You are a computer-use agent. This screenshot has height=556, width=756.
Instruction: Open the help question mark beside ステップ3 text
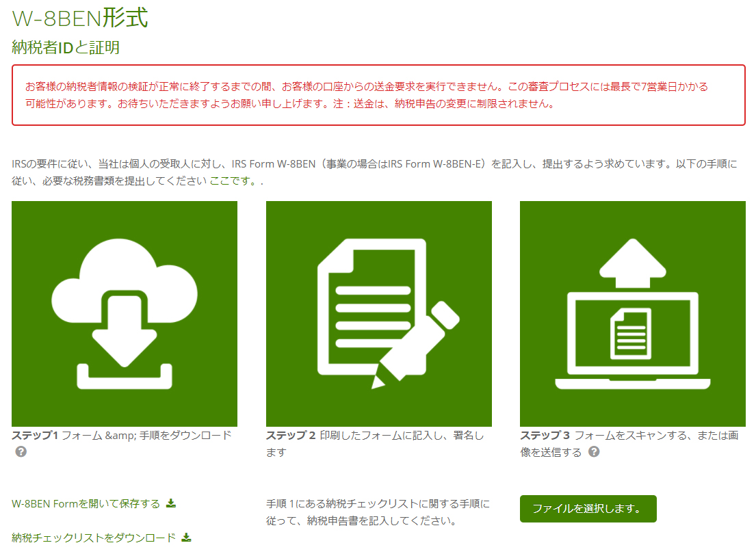594,452
